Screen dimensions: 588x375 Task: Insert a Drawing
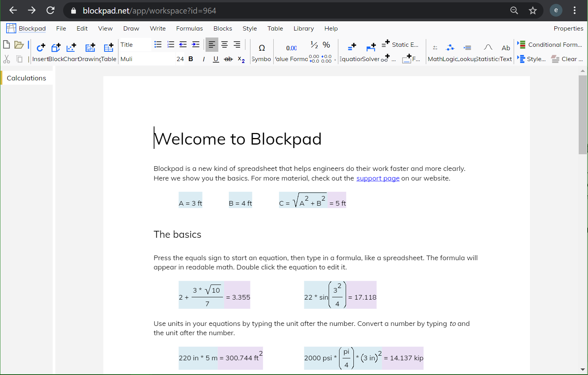(x=90, y=48)
